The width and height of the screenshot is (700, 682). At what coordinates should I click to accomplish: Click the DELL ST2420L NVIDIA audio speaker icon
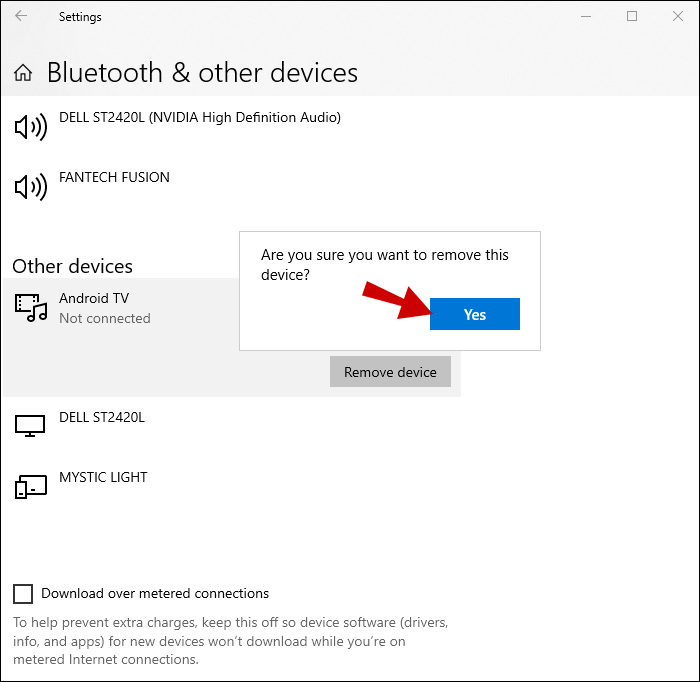[x=30, y=127]
